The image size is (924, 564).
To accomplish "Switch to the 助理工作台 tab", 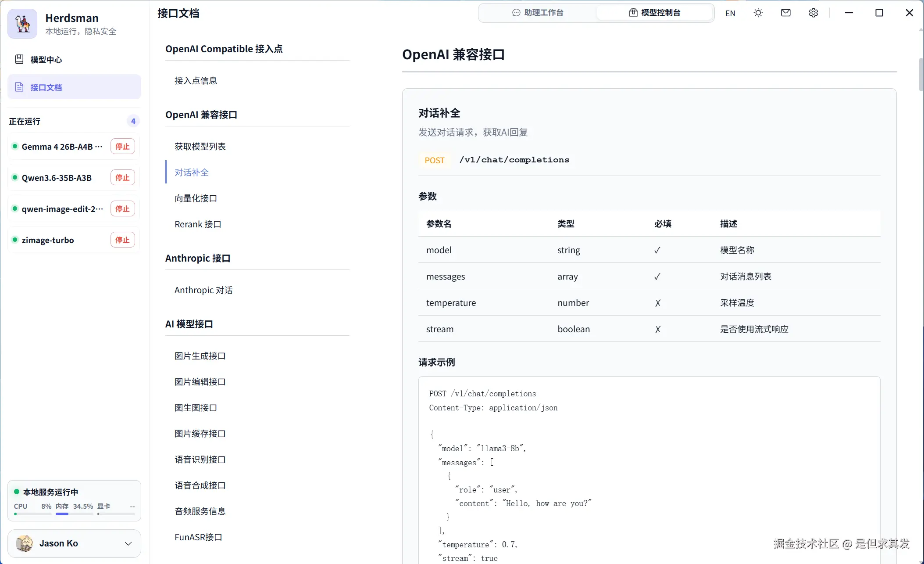I will [538, 13].
